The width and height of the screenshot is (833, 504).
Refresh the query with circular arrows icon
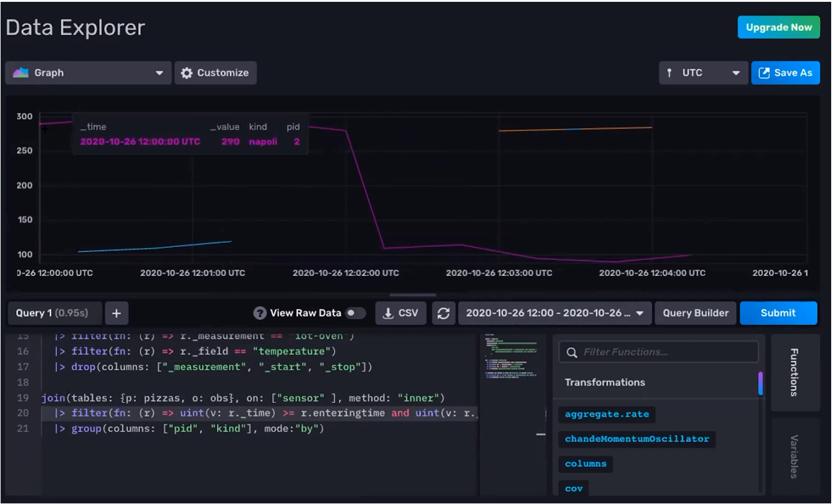pyautogui.click(x=444, y=312)
